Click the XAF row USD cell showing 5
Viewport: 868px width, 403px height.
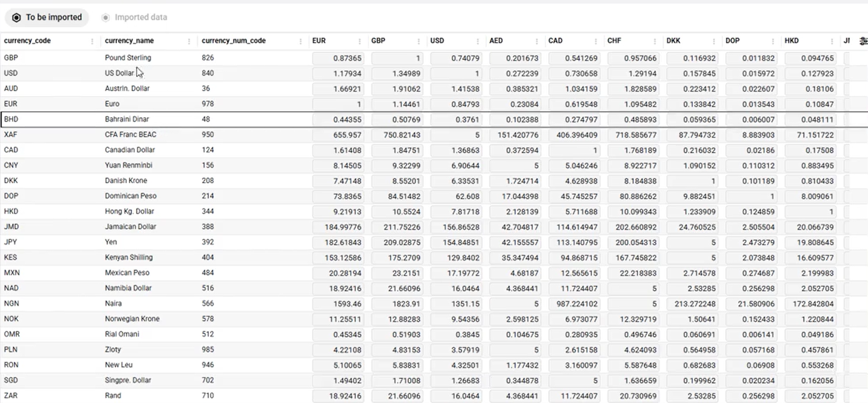click(456, 135)
